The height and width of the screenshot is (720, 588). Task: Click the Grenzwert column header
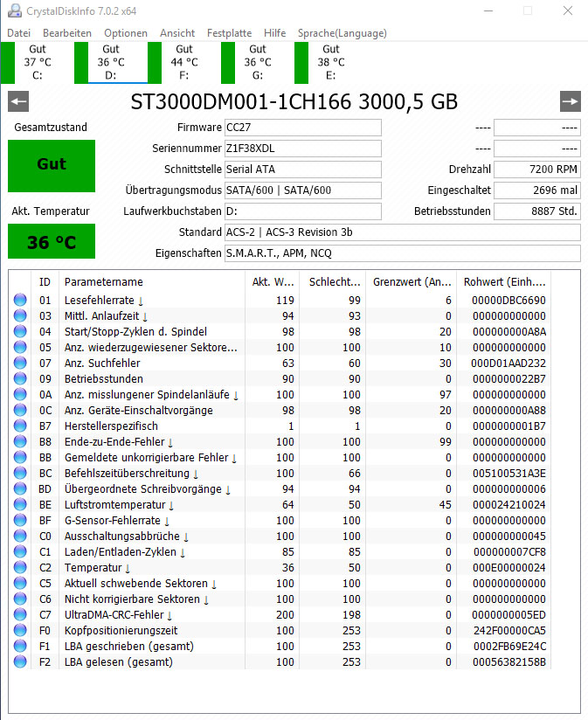coord(412,282)
